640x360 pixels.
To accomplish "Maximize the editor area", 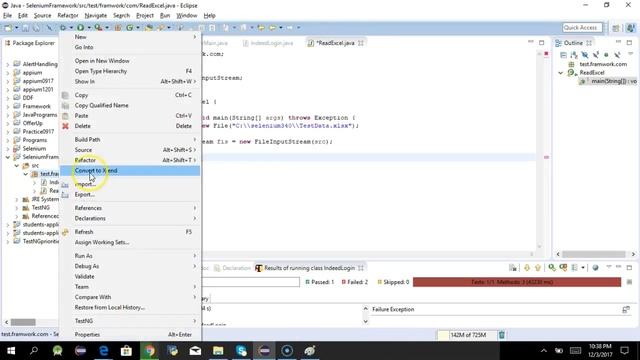I will [x=541, y=42].
